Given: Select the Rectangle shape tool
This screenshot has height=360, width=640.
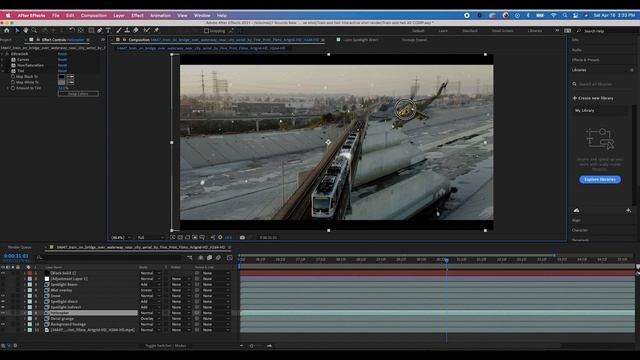Looking at the screenshot, I should 91,30.
